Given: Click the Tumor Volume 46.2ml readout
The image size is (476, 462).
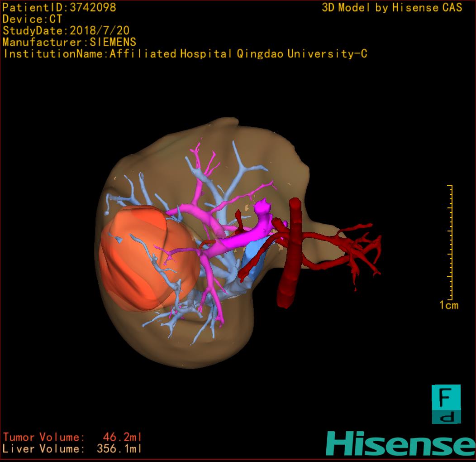Looking at the screenshot, I should point(72,437).
